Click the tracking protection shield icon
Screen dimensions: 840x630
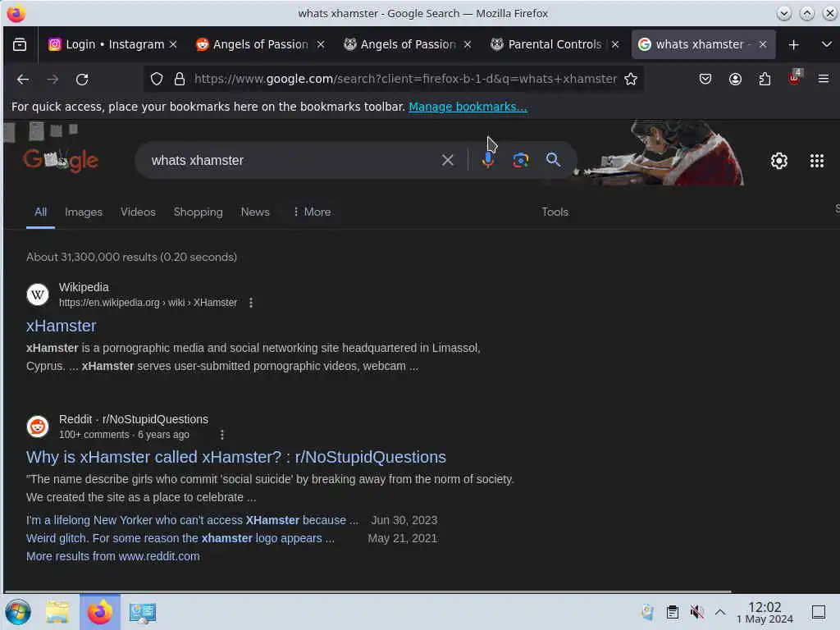coord(157,80)
